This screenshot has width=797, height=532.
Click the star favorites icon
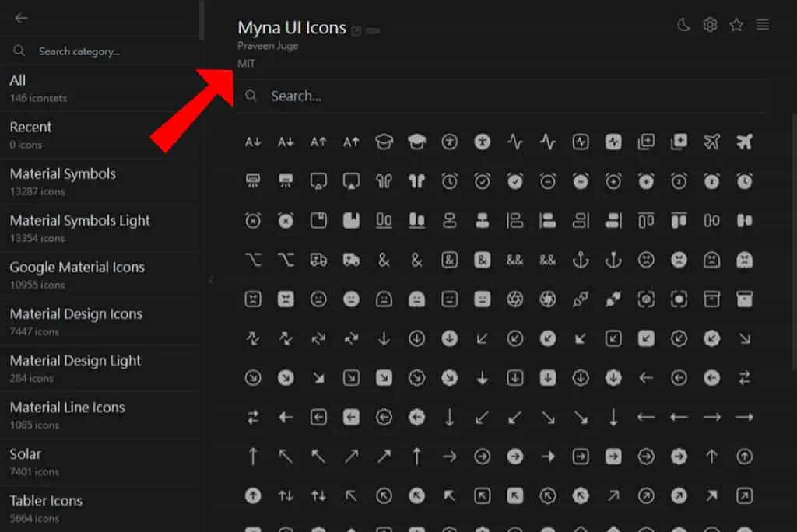(736, 24)
